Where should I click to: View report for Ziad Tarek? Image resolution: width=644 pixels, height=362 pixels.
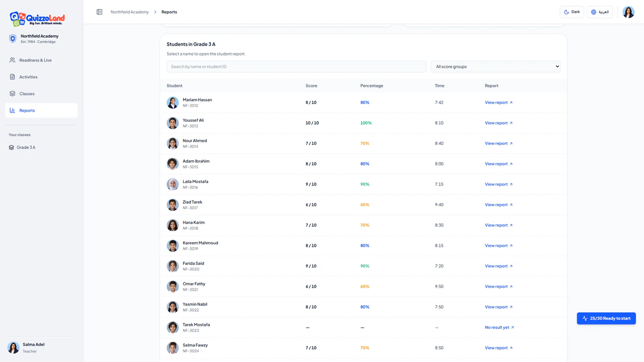499,205
